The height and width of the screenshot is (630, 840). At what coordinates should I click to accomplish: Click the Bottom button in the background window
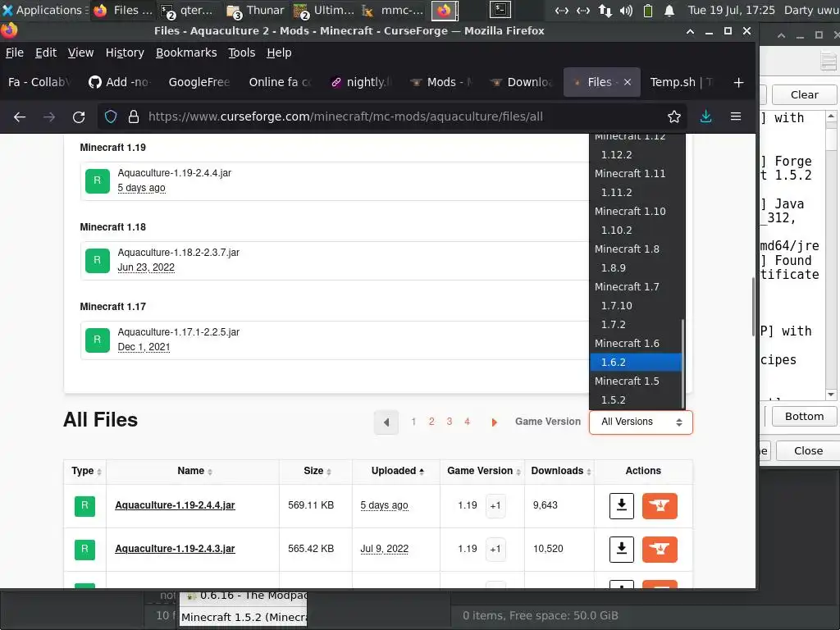pyautogui.click(x=804, y=416)
